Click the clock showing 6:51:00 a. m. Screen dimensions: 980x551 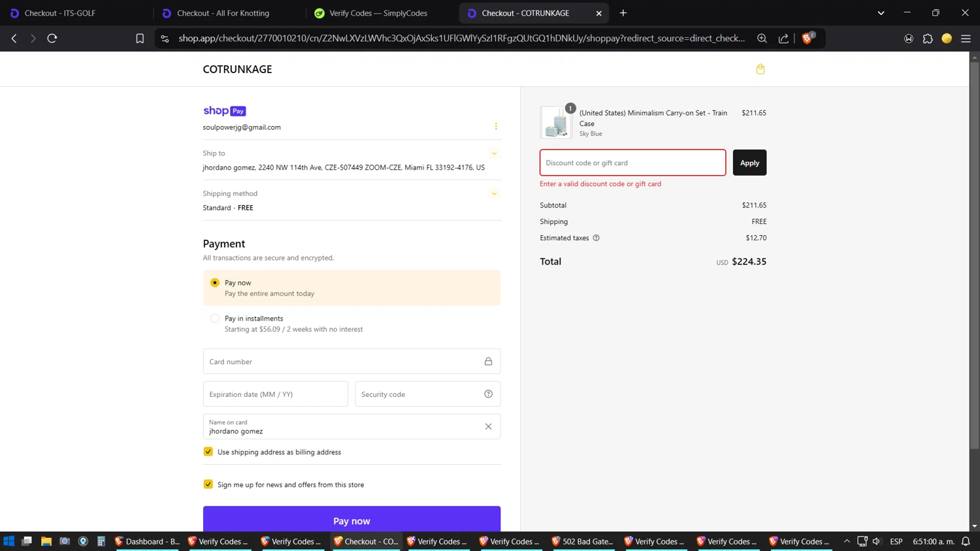click(934, 541)
